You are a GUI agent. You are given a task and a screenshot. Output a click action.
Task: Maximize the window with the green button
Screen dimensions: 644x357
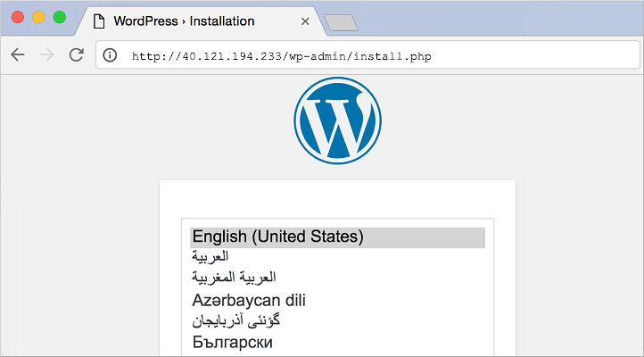[60, 17]
